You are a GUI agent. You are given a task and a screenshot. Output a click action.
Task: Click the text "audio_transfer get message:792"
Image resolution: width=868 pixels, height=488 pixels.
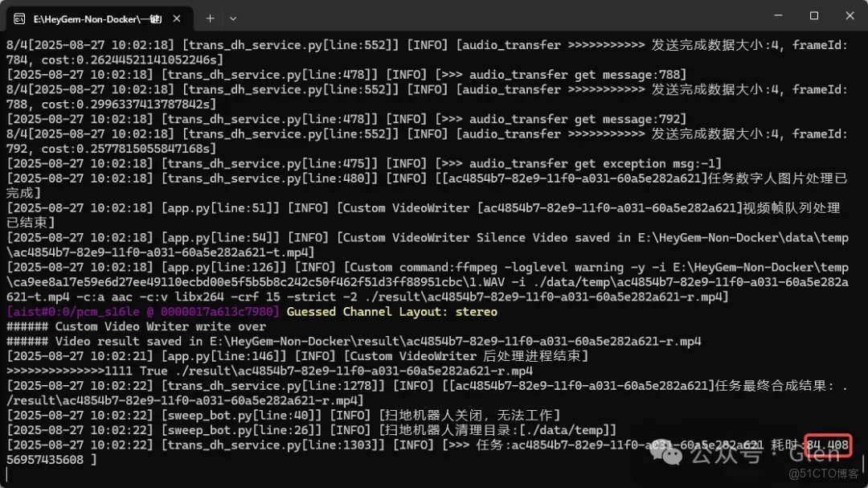click(x=575, y=119)
